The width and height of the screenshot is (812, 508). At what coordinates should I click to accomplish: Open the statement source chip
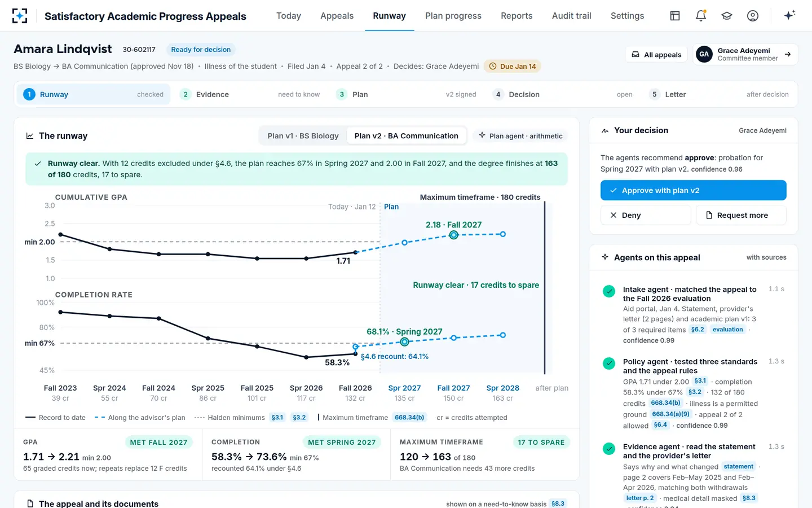(739, 467)
